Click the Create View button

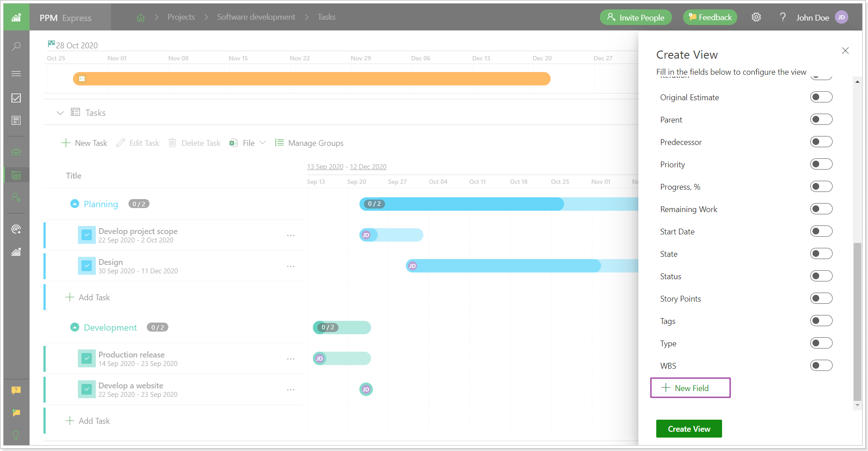tap(688, 428)
